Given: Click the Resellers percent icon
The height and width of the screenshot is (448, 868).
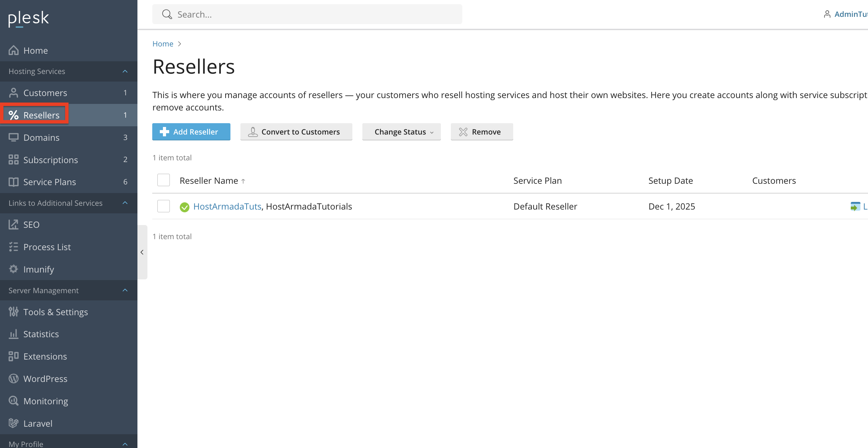Looking at the screenshot, I should pos(13,115).
